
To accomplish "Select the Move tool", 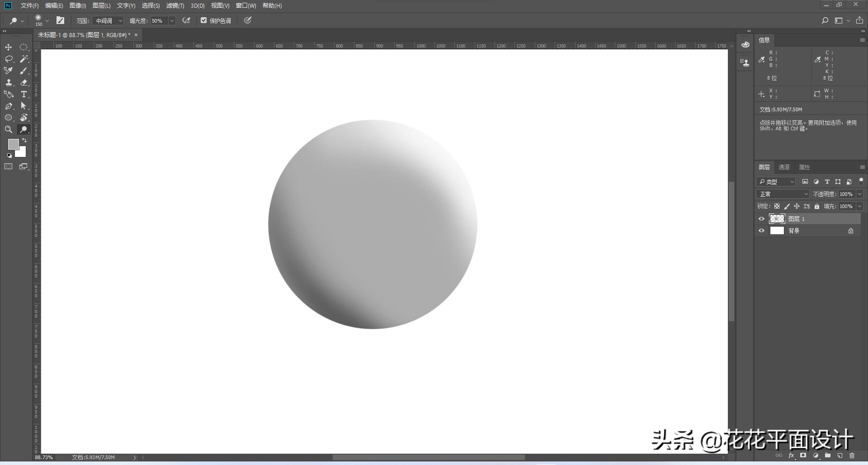I will 9,47.
